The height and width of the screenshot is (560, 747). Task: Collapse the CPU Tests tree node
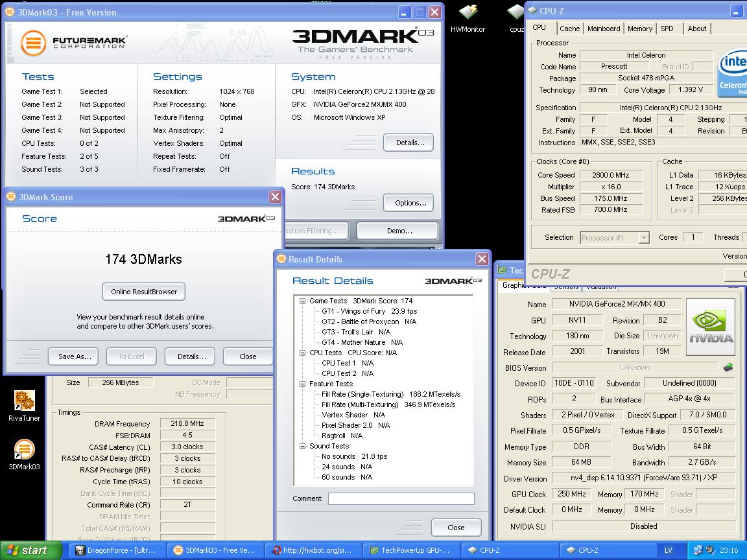pyautogui.click(x=302, y=353)
